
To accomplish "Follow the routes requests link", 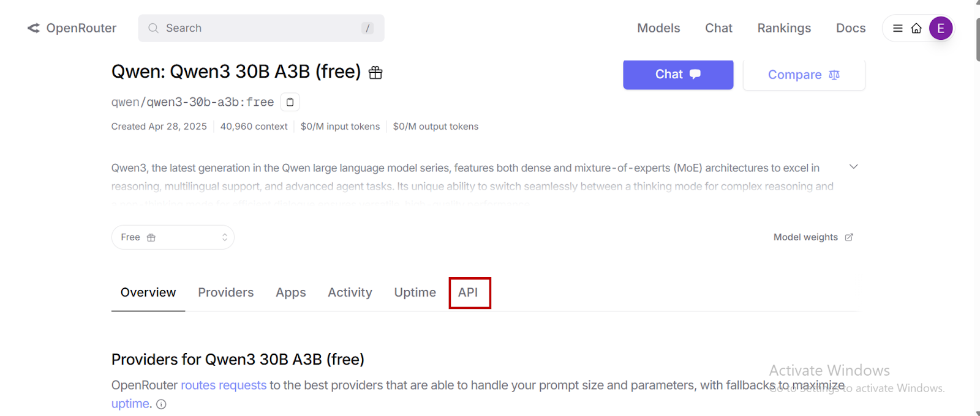I will pos(224,385).
